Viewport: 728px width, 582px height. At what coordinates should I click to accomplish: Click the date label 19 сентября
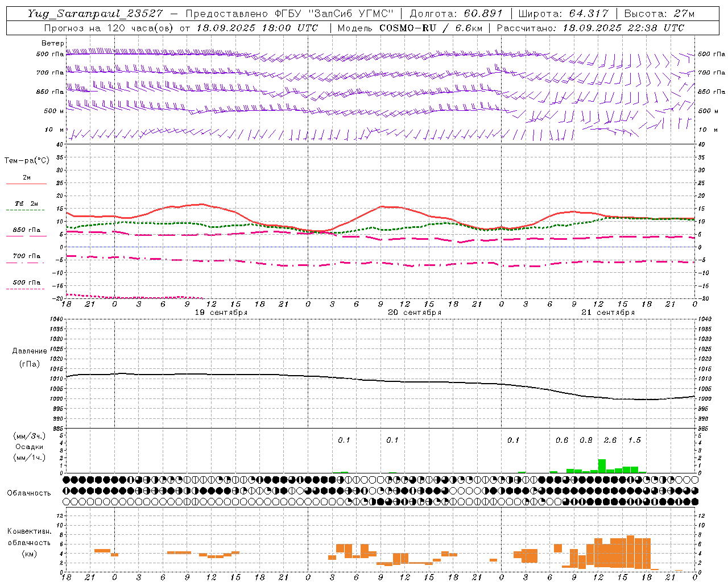pos(221,313)
